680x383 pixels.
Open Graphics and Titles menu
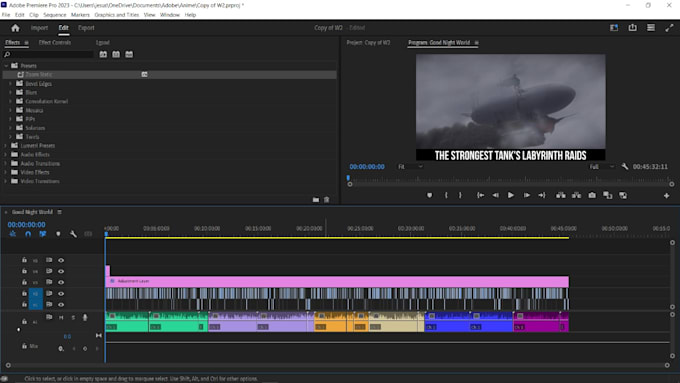[117, 15]
